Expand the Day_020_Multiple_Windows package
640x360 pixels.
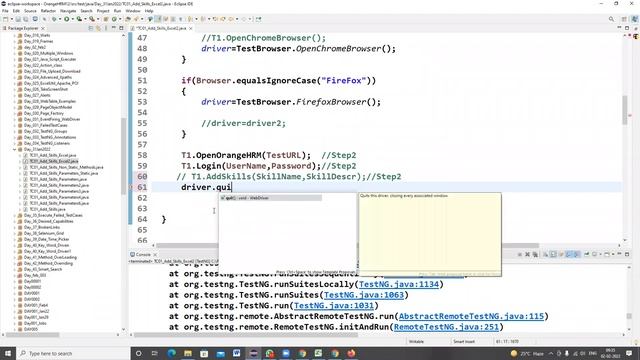pyautogui.click(x=15, y=53)
